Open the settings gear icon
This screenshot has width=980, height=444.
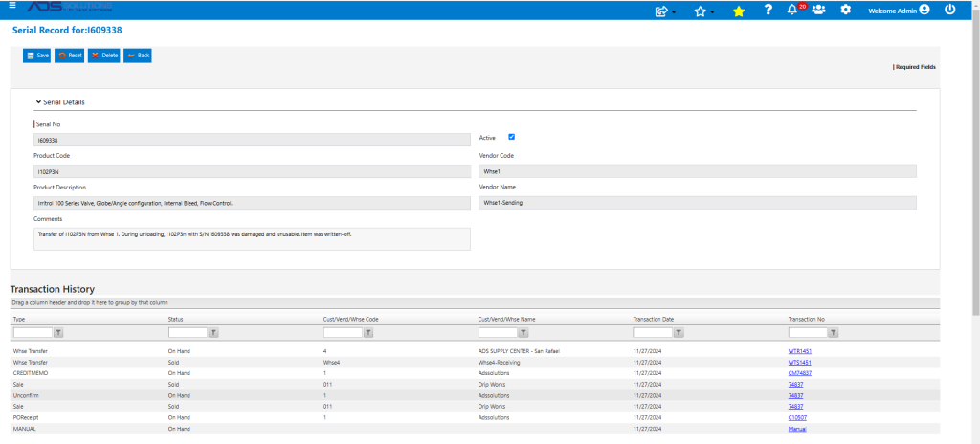[846, 10]
